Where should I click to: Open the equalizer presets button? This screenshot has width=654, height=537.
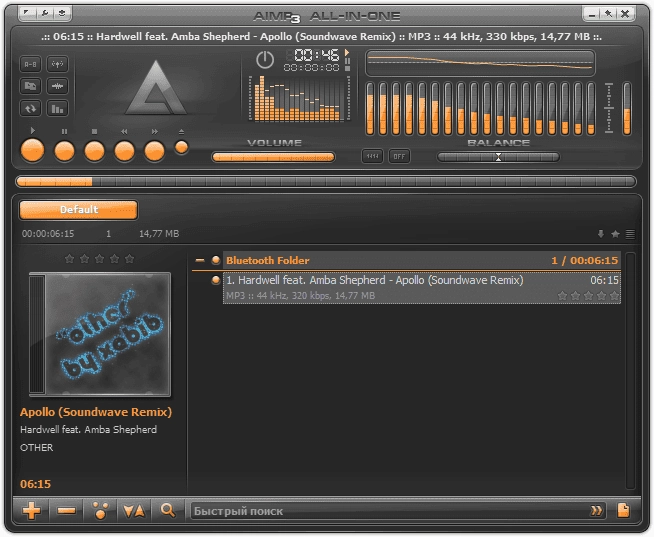point(372,156)
